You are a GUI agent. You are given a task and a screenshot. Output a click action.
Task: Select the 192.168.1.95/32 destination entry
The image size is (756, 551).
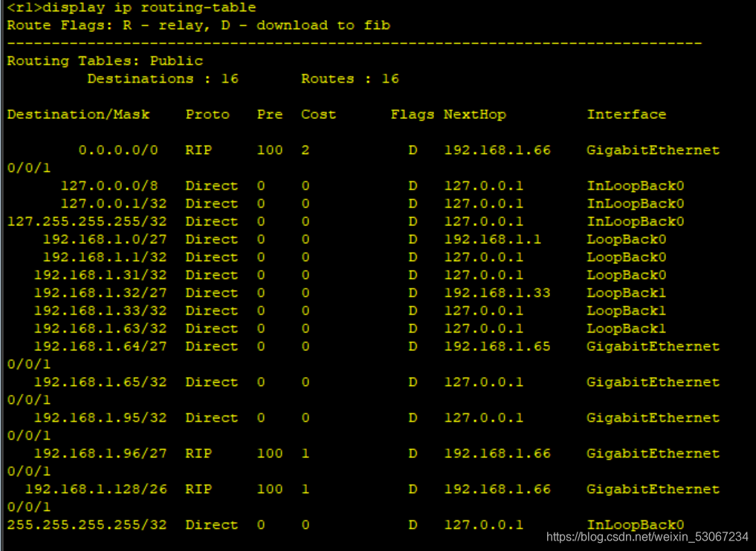click(100, 418)
